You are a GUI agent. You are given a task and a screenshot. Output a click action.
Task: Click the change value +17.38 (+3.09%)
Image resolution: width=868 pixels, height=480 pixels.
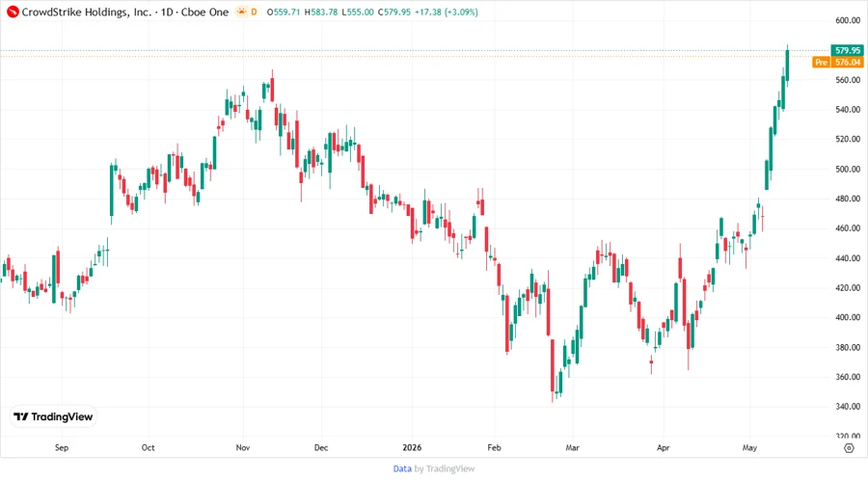point(447,12)
